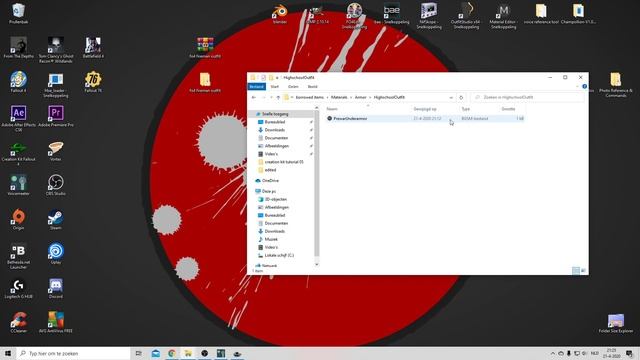The image size is (640, 360).
Task: Open File Explorer help icon
Action: tap(584, 87)
